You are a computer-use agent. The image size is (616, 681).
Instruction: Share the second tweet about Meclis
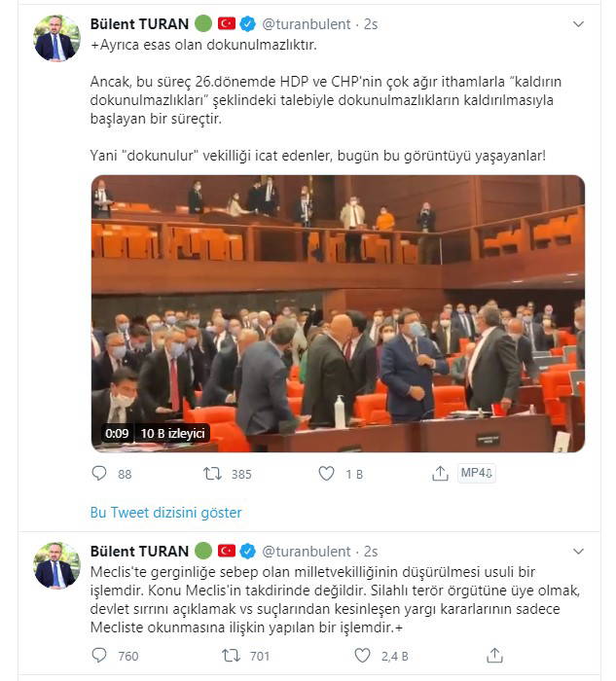494,655
